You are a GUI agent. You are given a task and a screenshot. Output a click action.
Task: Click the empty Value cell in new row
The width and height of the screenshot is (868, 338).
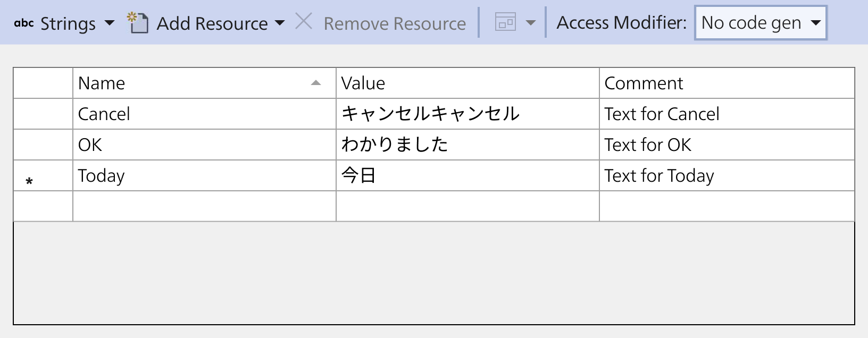click(x=468, y=206)
